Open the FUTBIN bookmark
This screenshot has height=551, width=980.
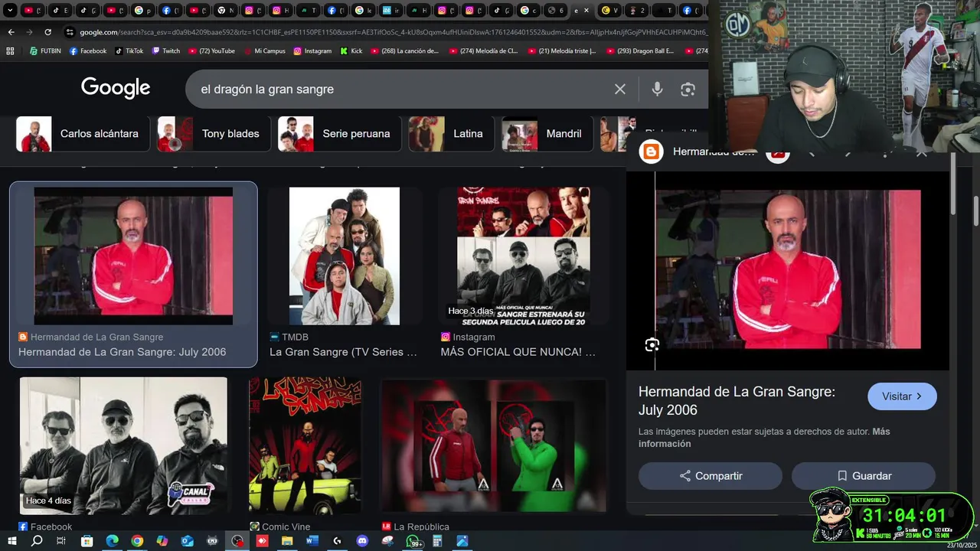(x=45, y=51)
